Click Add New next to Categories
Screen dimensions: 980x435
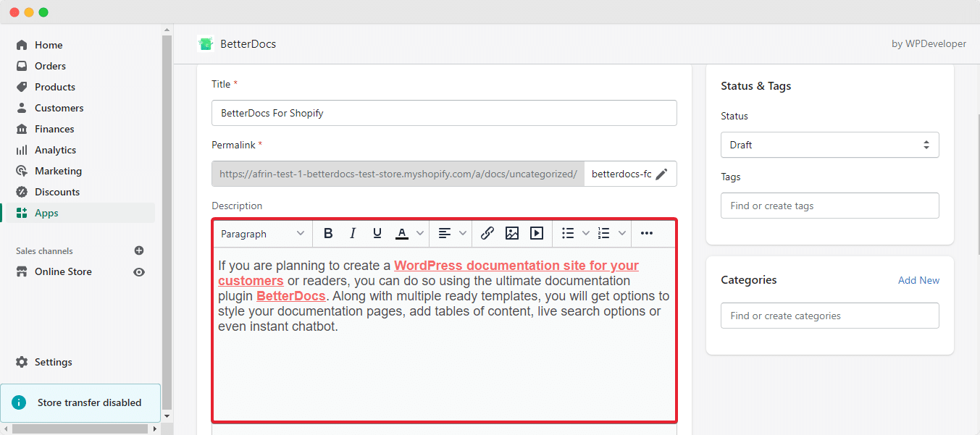click(918, 279)
